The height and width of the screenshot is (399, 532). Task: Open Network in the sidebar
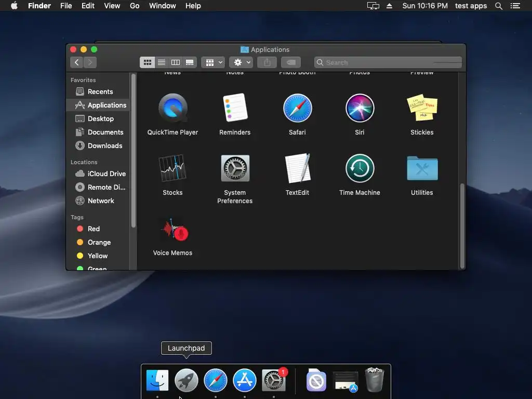[98, 201]
